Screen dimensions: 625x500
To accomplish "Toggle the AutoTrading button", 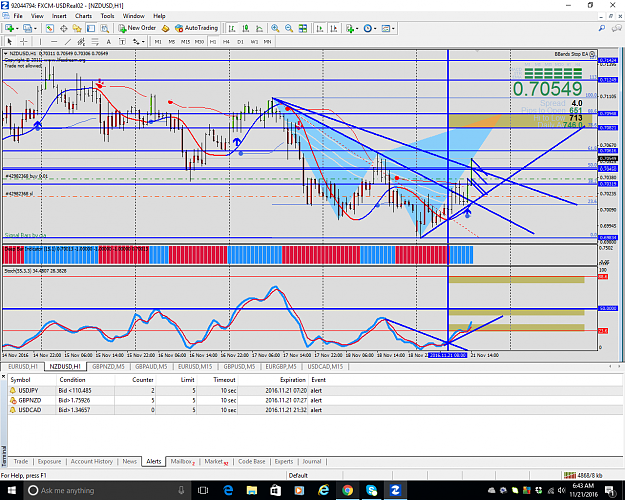I will point(197,28).
